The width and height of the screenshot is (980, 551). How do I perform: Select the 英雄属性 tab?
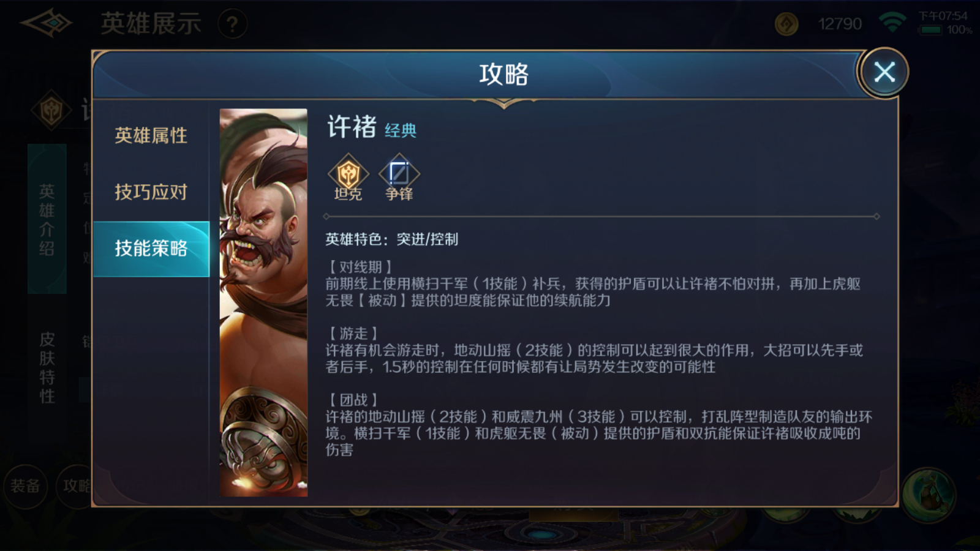[x=151, y=135]
